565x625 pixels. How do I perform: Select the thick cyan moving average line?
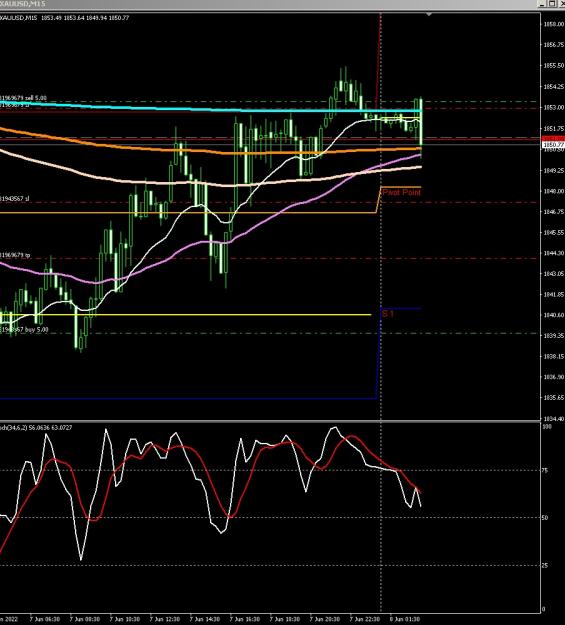point(211,108)
